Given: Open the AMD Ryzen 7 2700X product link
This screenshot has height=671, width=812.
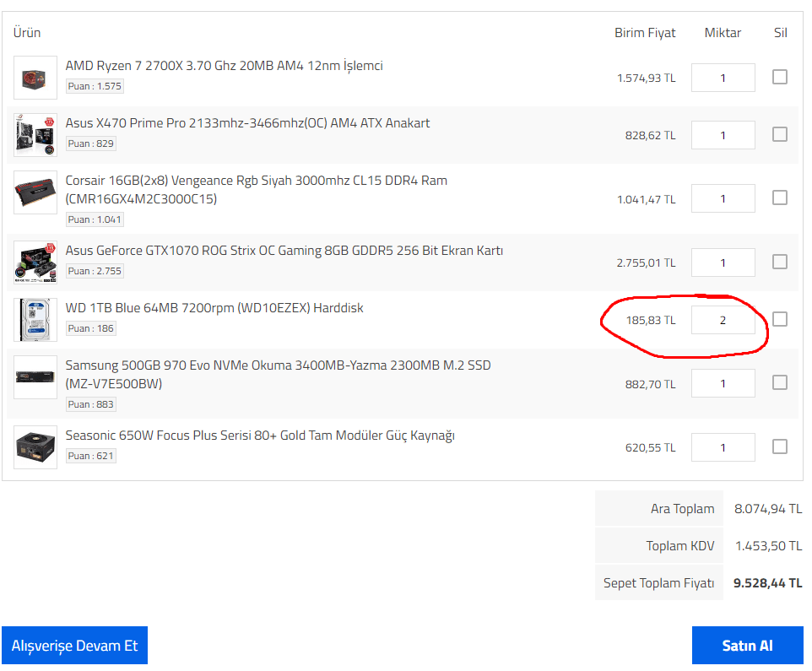Looking at the screenshot, I should click(x=225, y=67).
